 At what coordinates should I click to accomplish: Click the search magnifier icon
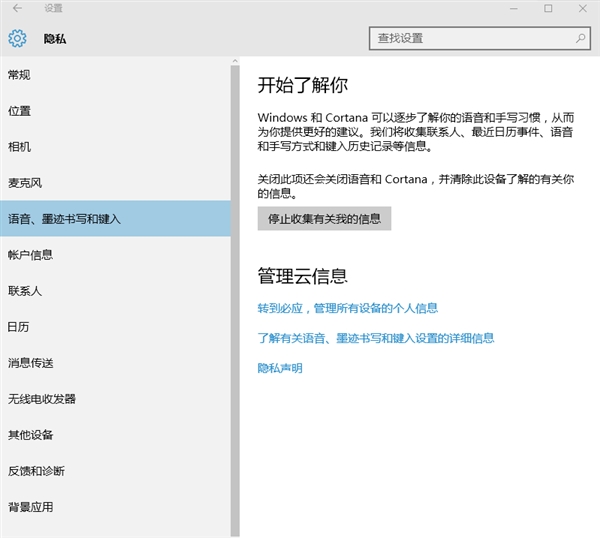[580, 38]
